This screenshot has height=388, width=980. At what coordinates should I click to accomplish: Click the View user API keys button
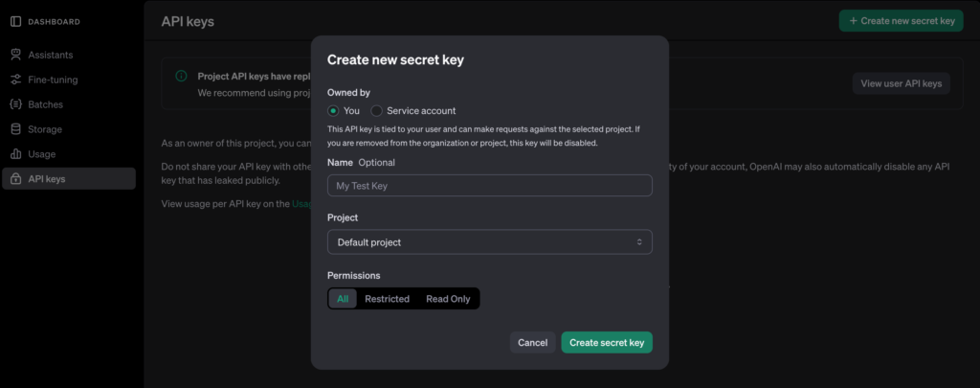901,83
